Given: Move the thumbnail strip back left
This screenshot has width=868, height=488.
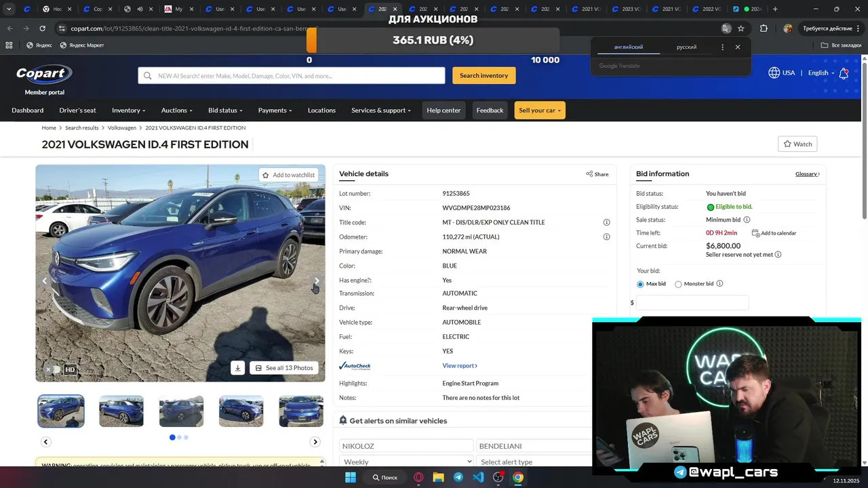Looking at the screenshot, I should (x=46, y=442).
